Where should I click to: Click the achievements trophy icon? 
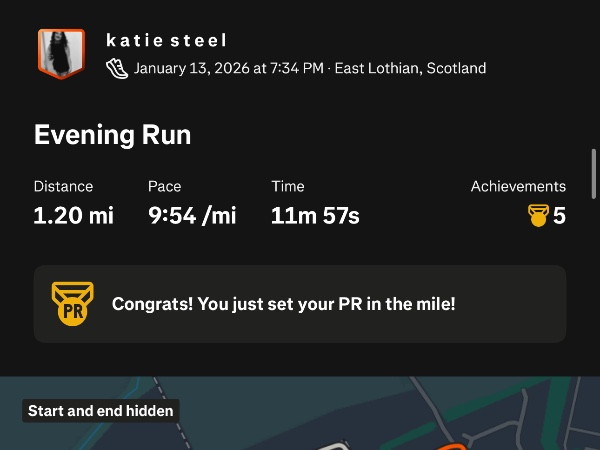click(x=538, y=215)
